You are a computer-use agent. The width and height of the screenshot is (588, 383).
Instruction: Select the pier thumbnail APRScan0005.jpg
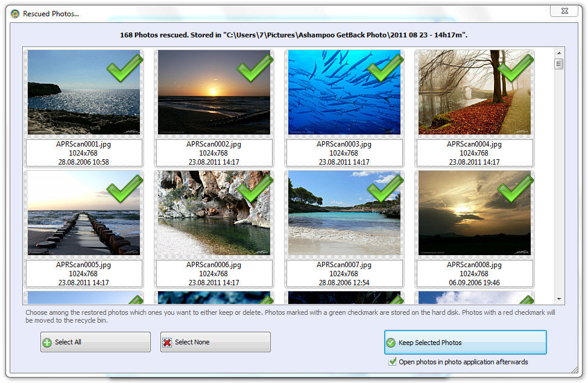(84, 213)
